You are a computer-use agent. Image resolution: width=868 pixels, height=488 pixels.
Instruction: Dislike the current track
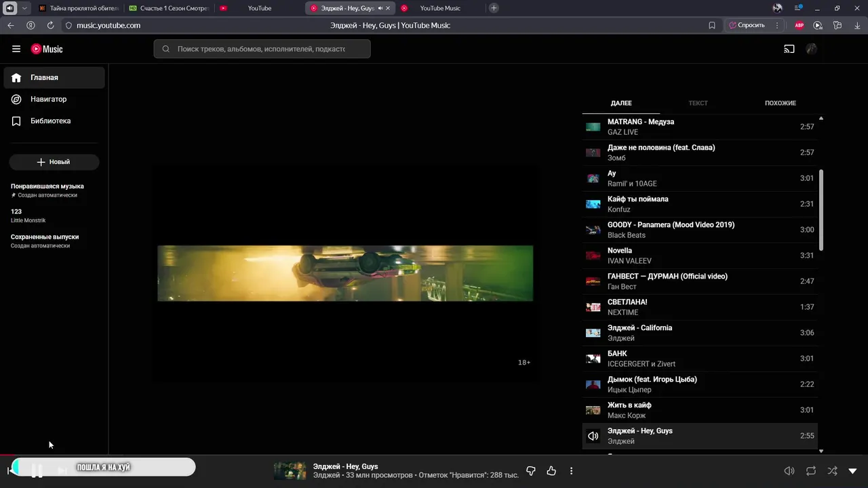[531, 470]
